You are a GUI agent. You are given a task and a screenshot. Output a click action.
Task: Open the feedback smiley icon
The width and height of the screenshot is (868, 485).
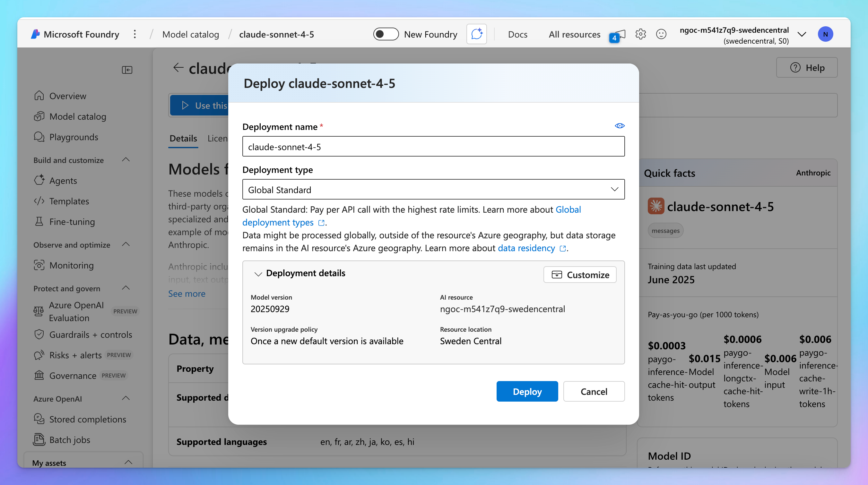pyautogui.click(x=661, y=34)
